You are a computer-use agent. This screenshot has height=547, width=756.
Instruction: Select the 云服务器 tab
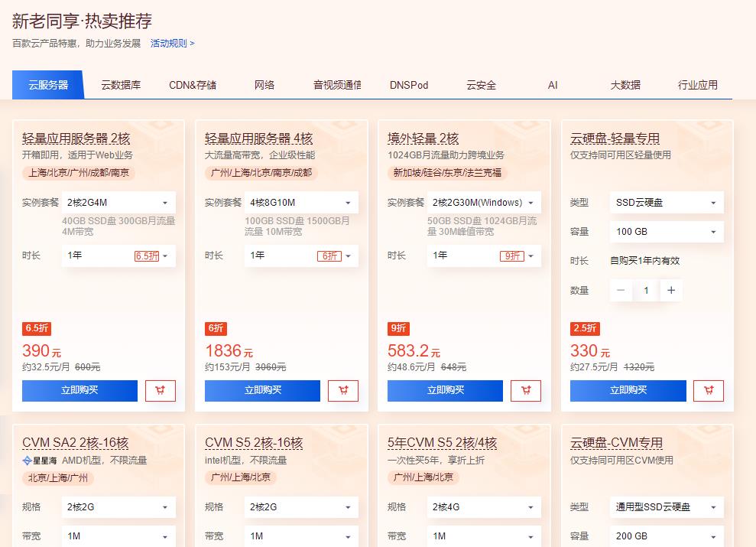48,85
